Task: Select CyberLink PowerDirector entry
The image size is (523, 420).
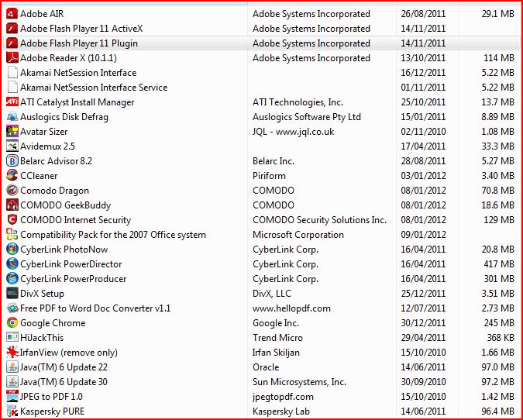Action: [x=73, y=264]
